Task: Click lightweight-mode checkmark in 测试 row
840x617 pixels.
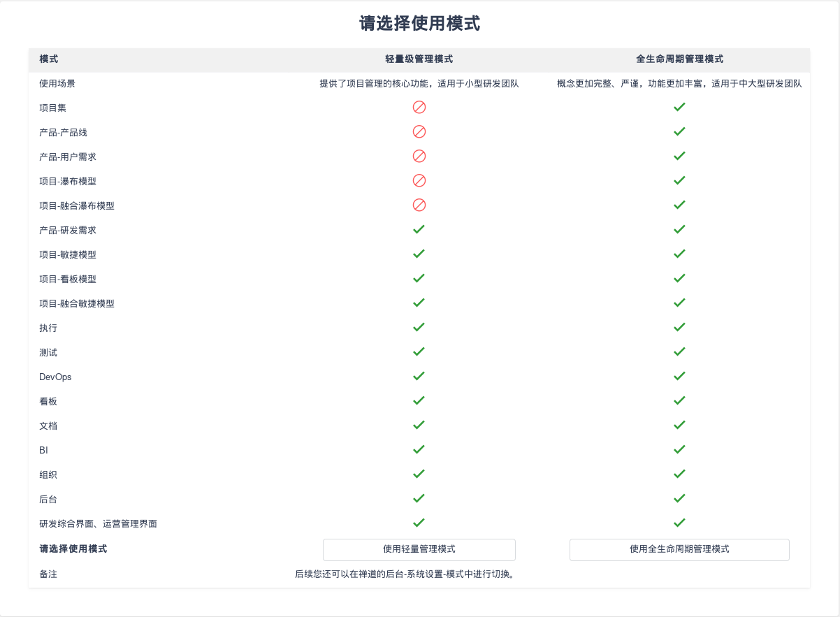Action: pyautogui.click(x=419, y=351)
